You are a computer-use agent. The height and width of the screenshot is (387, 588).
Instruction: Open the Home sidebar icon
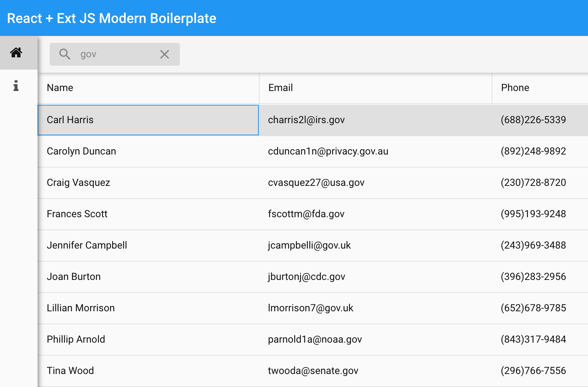click(16, 53)
